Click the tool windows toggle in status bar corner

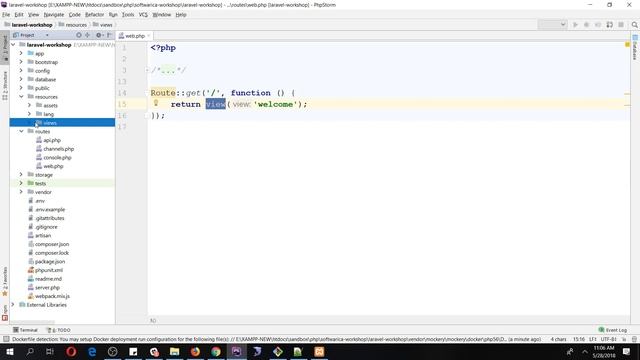pyautogui.click(x=6, y=339)
